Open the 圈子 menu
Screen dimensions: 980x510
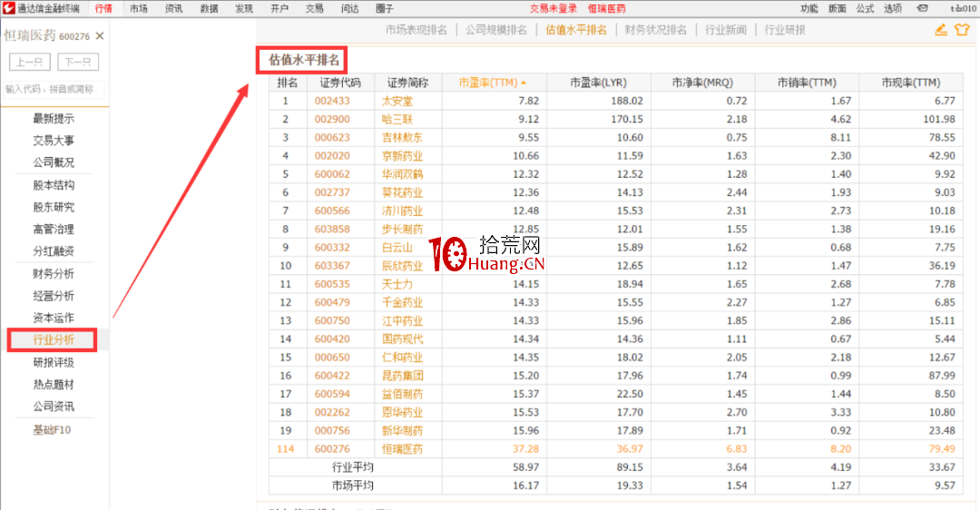[385, 8]
